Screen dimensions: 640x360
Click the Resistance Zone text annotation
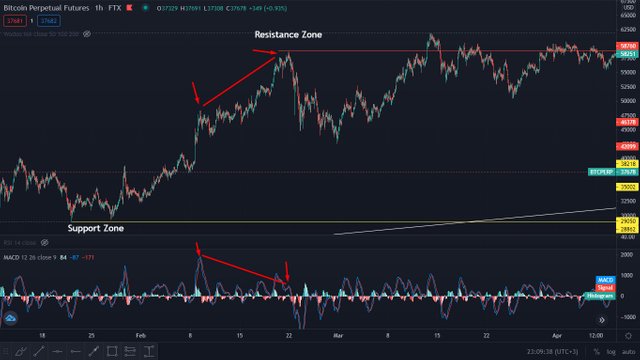pos(288,35)
